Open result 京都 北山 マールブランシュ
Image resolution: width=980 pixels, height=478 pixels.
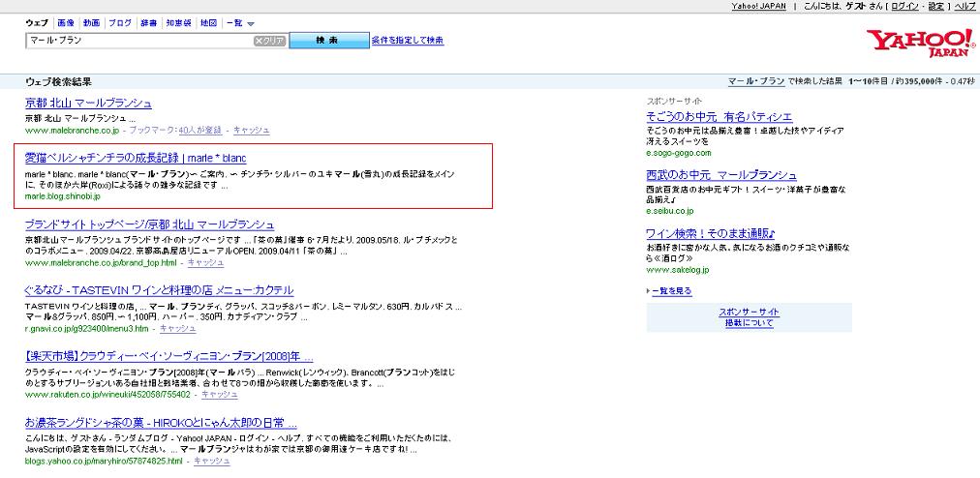(89, 104)
